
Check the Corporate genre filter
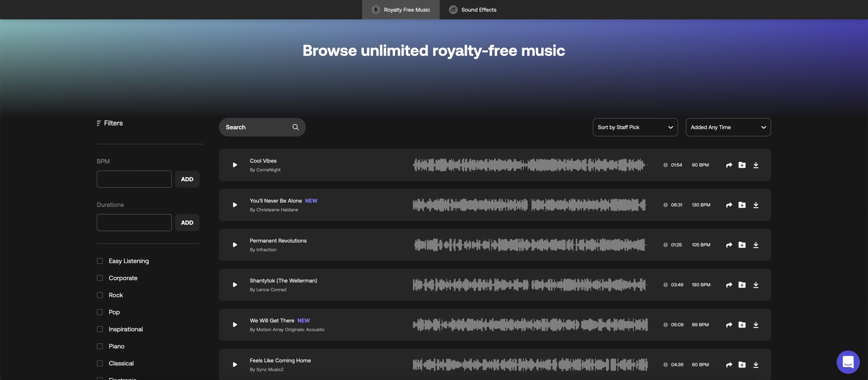click(x=100, y=278)
